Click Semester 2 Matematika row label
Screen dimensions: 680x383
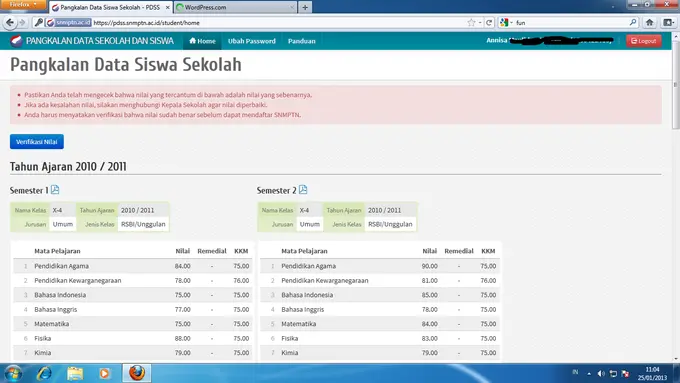[x=299, y=324]
